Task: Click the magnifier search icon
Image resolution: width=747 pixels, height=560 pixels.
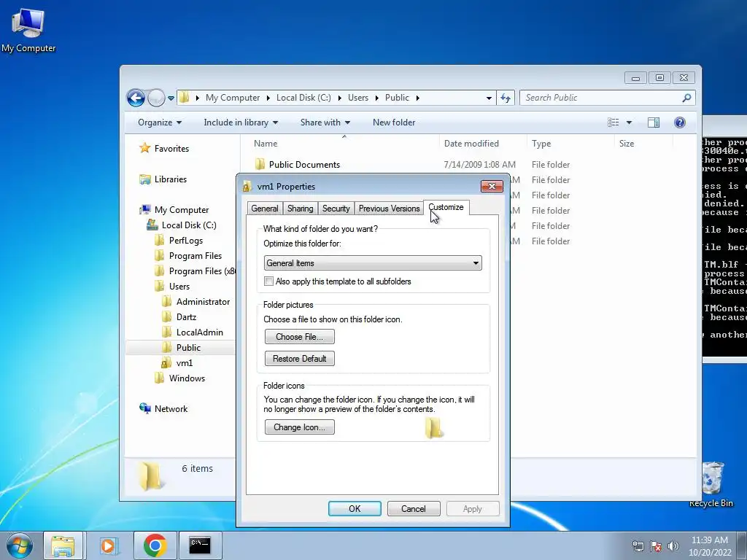Action: [x=686, y=98]
